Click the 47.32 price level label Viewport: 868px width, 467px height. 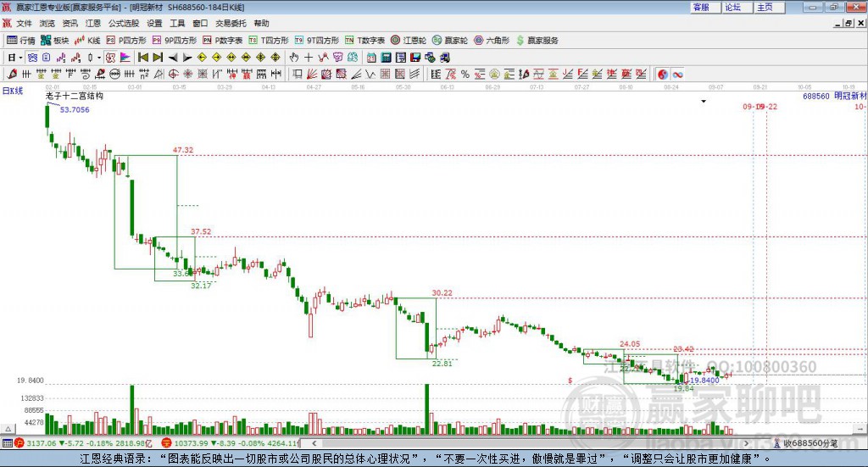click(183, 150)
